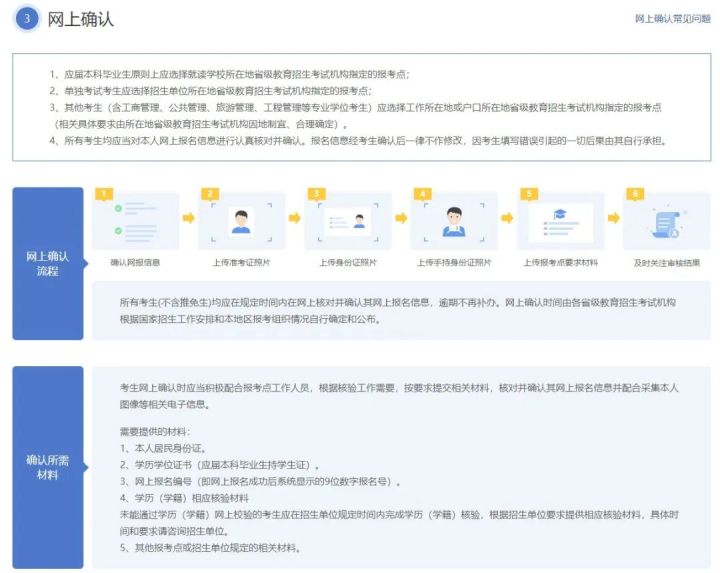Click the 上传手持身份证照片 person icon
Viewport: 720px width, 573px height.
(454, 221)
